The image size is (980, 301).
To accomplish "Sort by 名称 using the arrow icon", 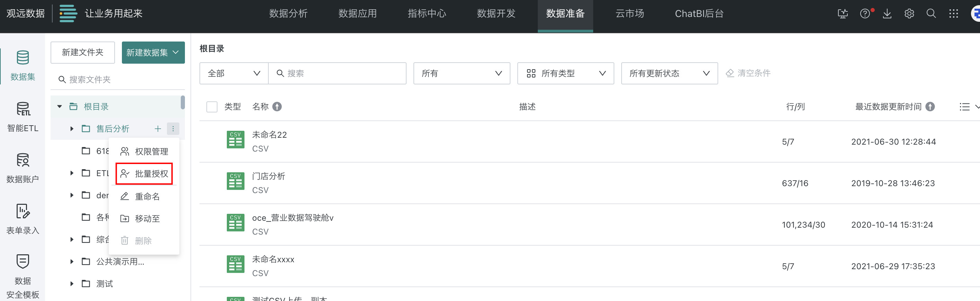I will (277, 107).
